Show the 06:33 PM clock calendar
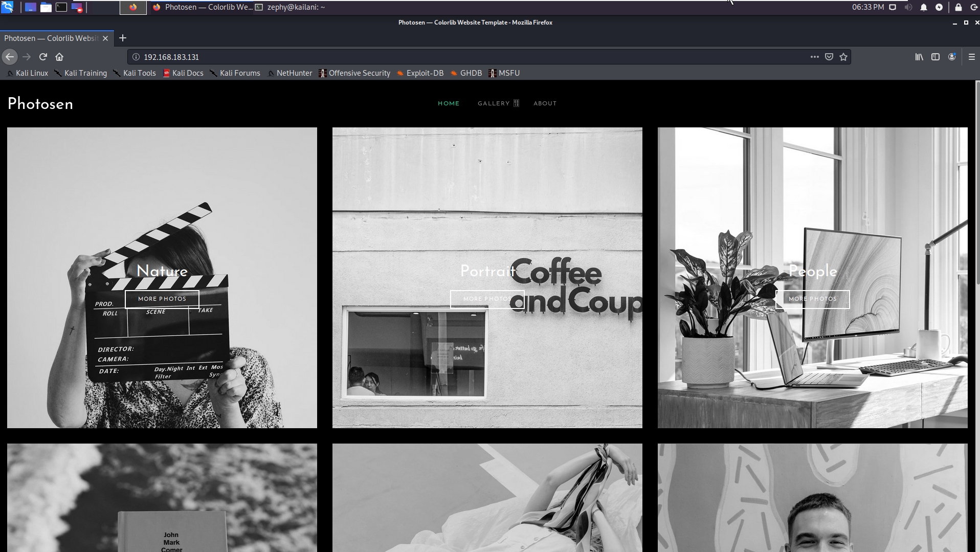The image size is (980, 552). 868,7
